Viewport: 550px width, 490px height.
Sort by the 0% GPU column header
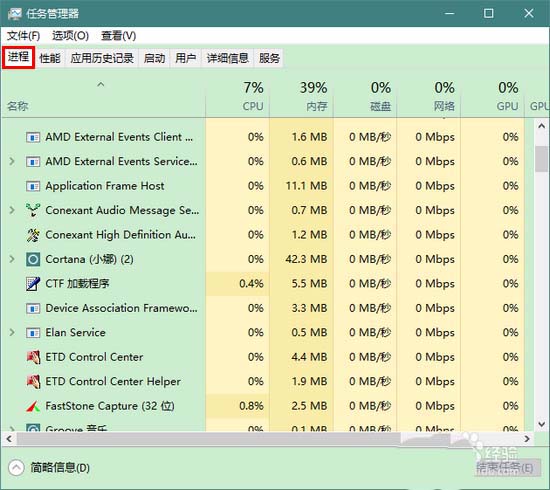(492, 96)
